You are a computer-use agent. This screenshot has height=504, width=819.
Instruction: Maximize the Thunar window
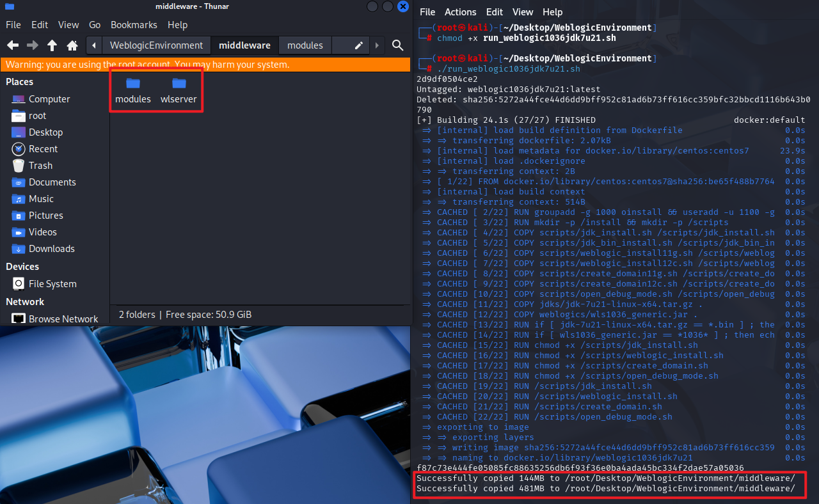[x=388, y=6]
